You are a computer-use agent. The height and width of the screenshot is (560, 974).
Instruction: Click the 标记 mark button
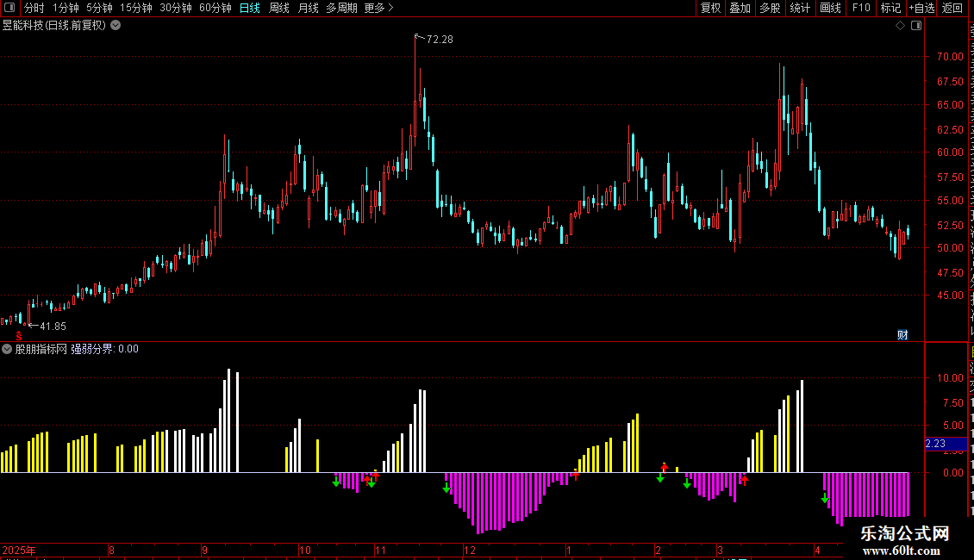[x=890, y=8]
